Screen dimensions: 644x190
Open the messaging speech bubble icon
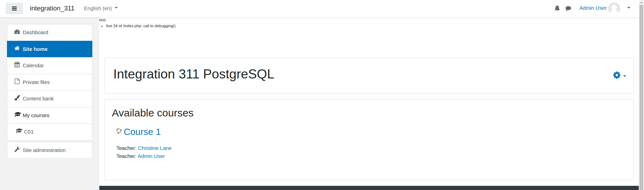coord(568,8)
